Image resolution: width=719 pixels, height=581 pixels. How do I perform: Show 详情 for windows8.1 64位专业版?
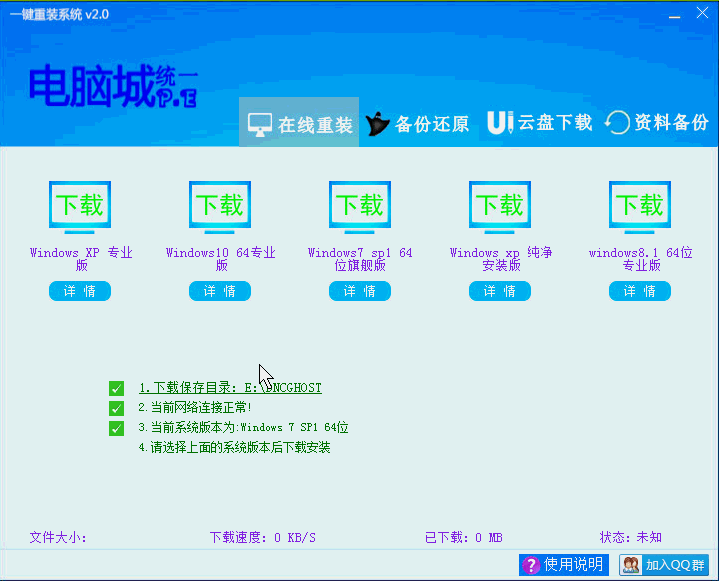click(x=640, y=291)
